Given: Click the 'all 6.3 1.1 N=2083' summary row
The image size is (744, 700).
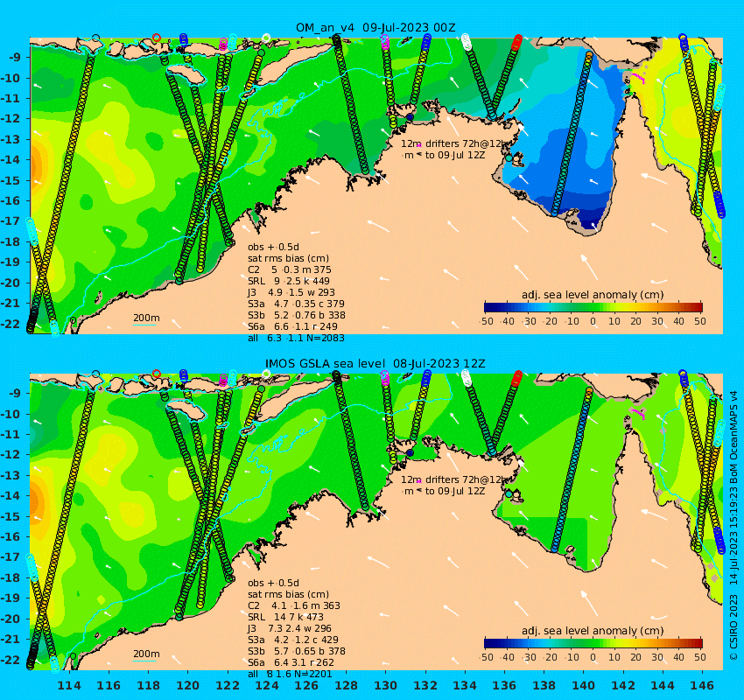Looking at the screenshot, I should [x=296, y=338].
